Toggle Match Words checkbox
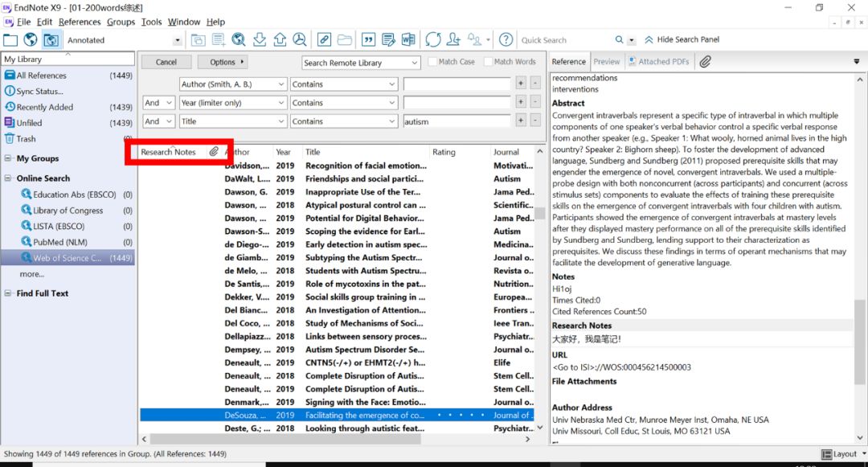Image resolution: width=868 pixels, height=467 pixels. click(489, 61)
